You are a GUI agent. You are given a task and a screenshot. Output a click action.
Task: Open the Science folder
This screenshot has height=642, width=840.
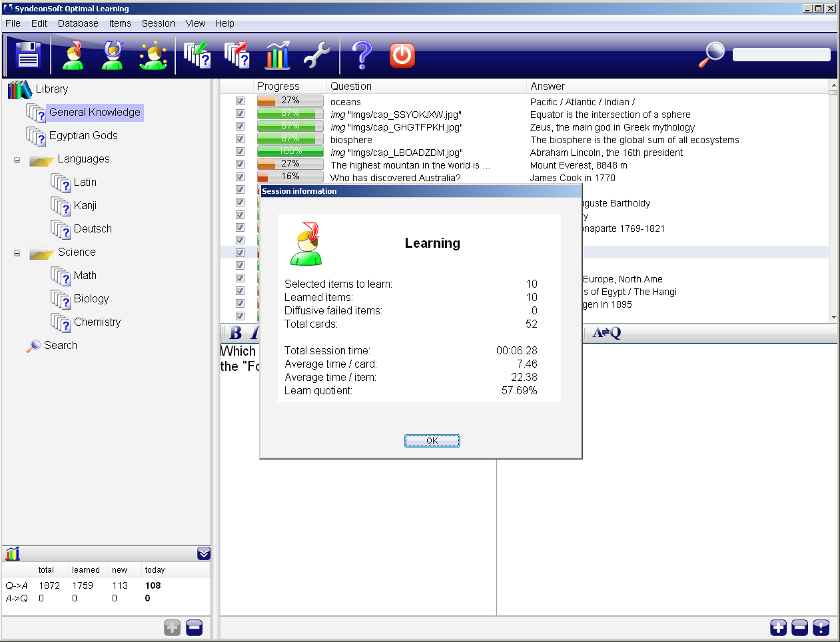click(77, 252)
